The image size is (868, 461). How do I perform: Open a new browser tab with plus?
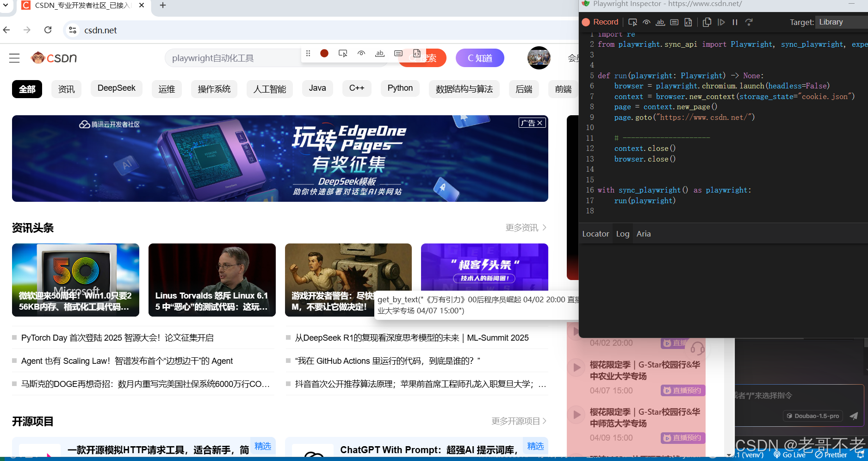163,6
